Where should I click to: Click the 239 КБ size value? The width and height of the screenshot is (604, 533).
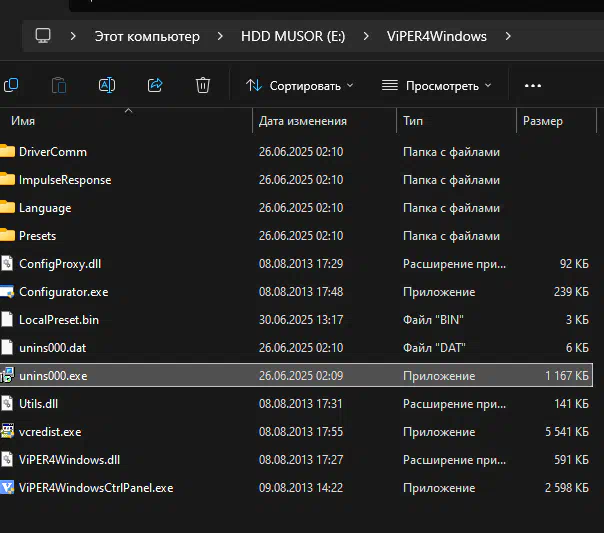(571, 292)
